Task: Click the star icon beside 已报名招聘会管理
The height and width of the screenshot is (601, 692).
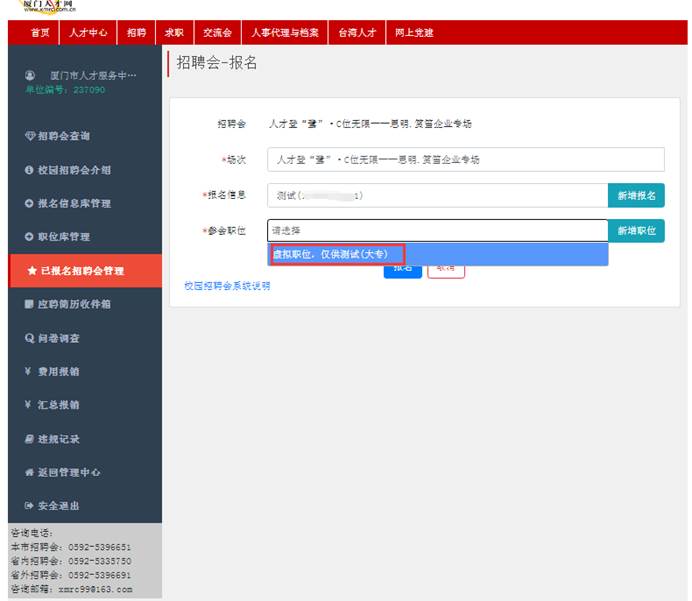Action: point(32,271)
